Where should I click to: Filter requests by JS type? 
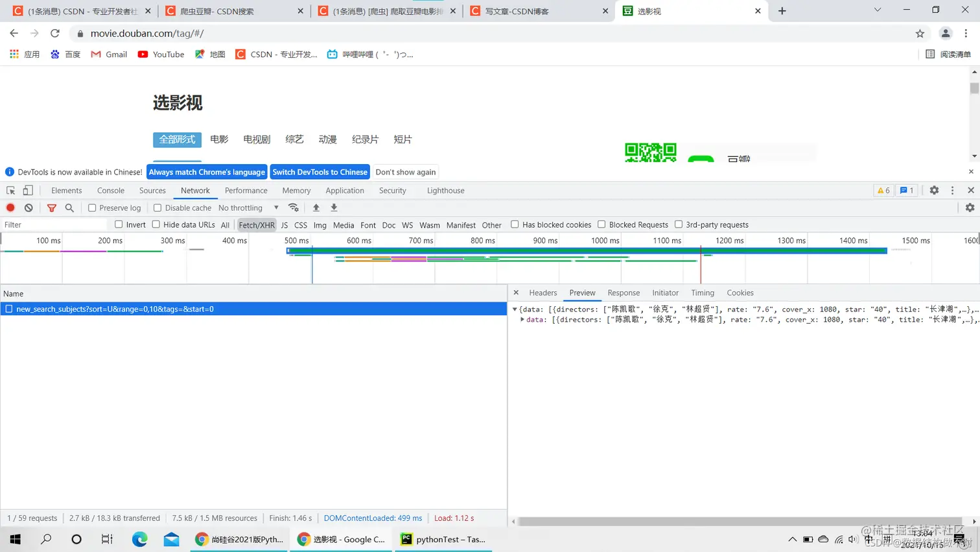pos(285,225)
